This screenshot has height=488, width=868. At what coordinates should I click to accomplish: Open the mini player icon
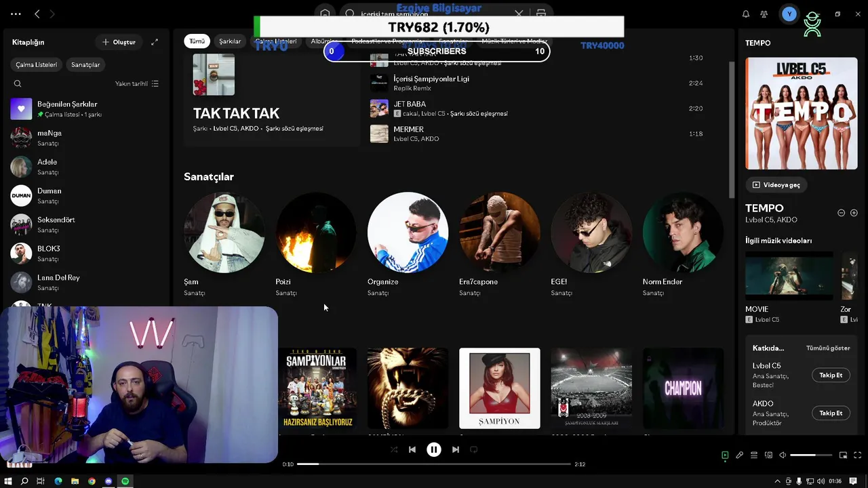[x=844, y=455]
